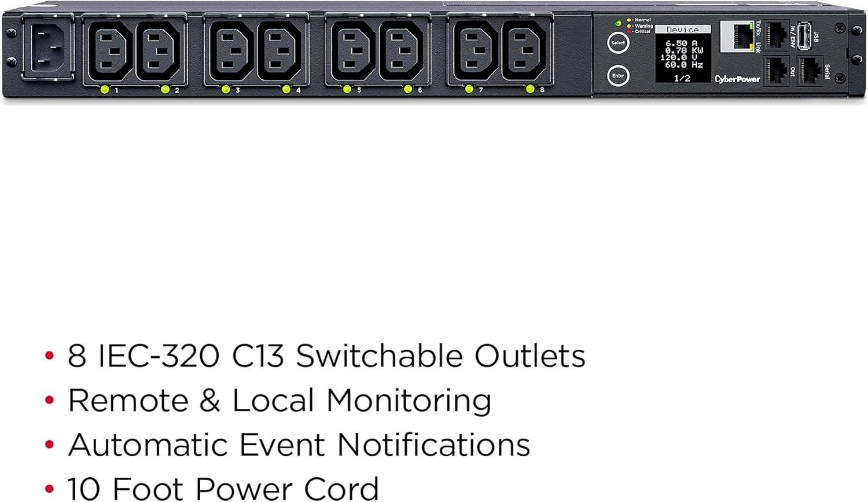Viewport: 868px width, 502px height.
Task: Click the 'Automatic Event Notifications' text
Action: tap(299, 445)
